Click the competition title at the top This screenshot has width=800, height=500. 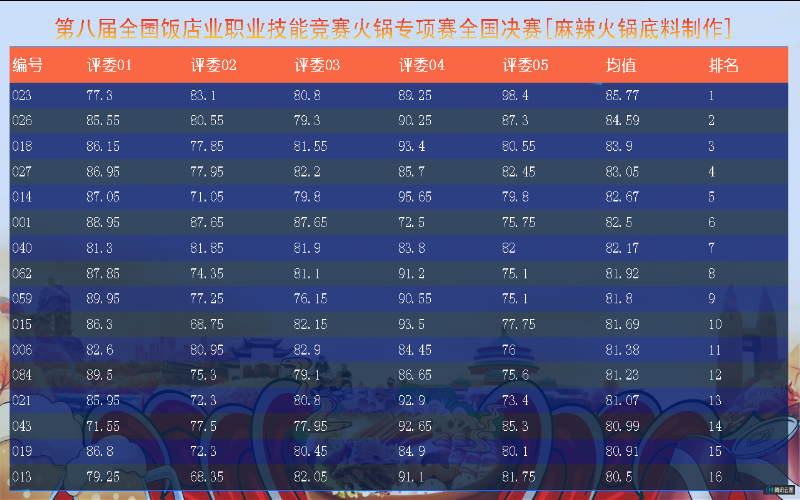392,27
